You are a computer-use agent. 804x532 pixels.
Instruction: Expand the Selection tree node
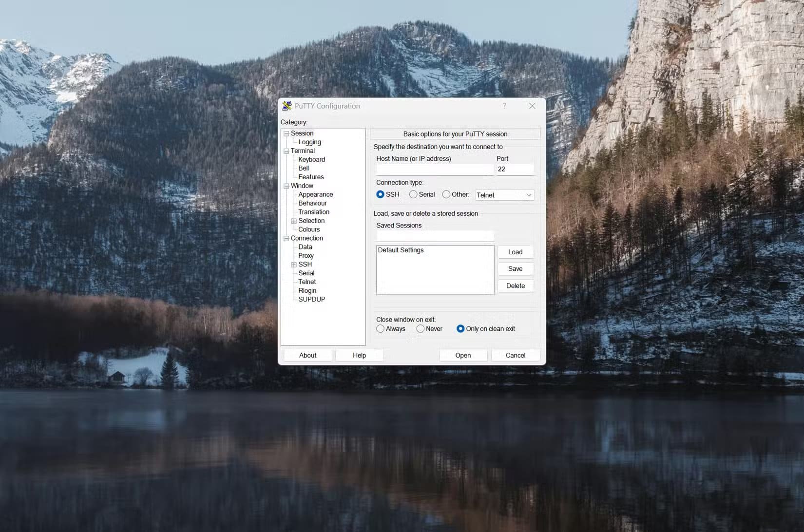(x=294, y=221)
